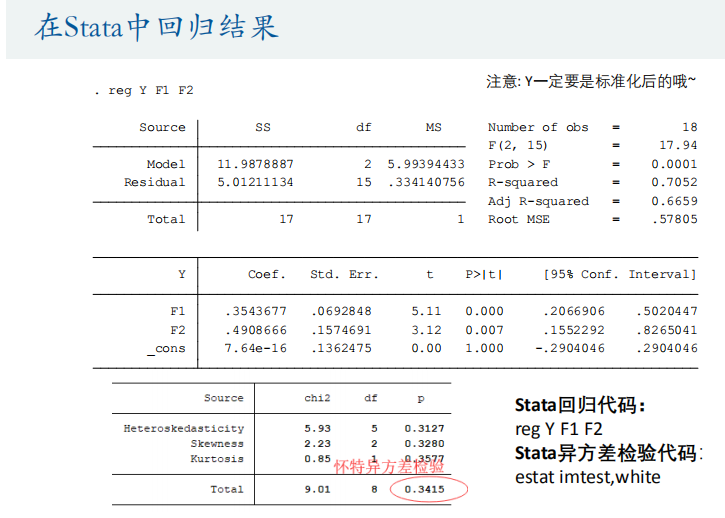Click the note '注意: Y一定要是标准化后的哦~'

[590, 81]
